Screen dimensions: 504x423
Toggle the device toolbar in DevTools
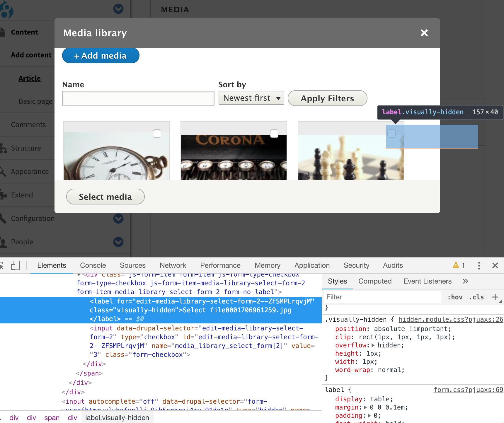[x=16, y=265]
